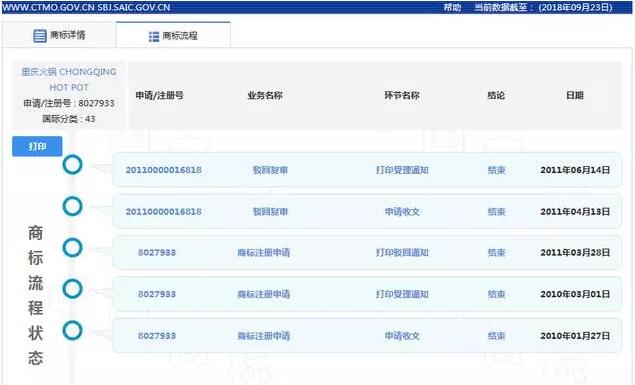Click 20110000016818 in the 打印受理通知 row
This screenshot has height=385, width=635.
[x=164, y=170]
